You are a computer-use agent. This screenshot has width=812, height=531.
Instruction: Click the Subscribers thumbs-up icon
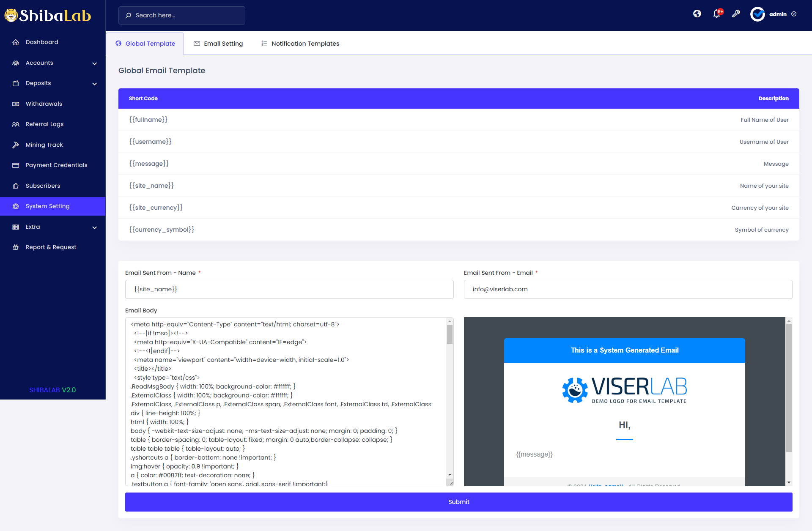(16, 186)
